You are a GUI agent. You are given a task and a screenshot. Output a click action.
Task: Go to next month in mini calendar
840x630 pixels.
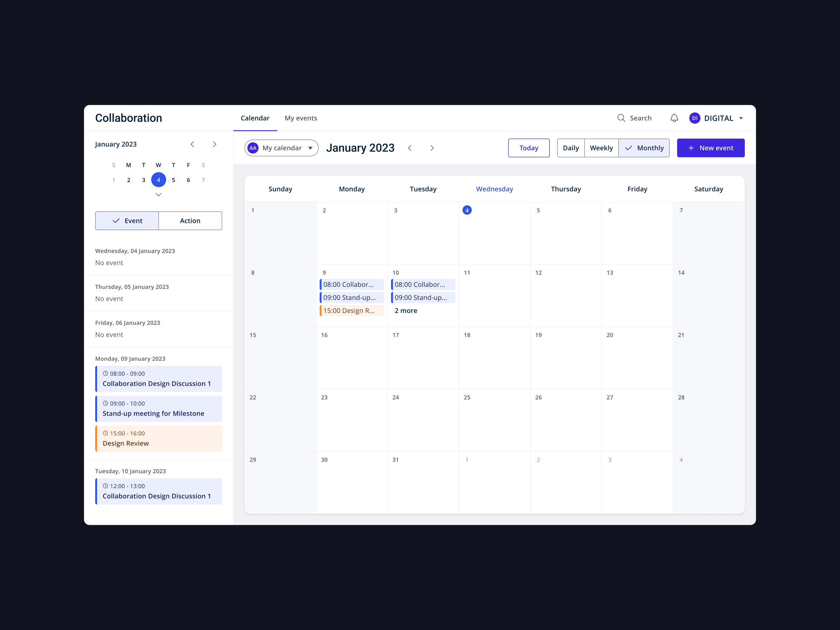(x=215, y=144)
